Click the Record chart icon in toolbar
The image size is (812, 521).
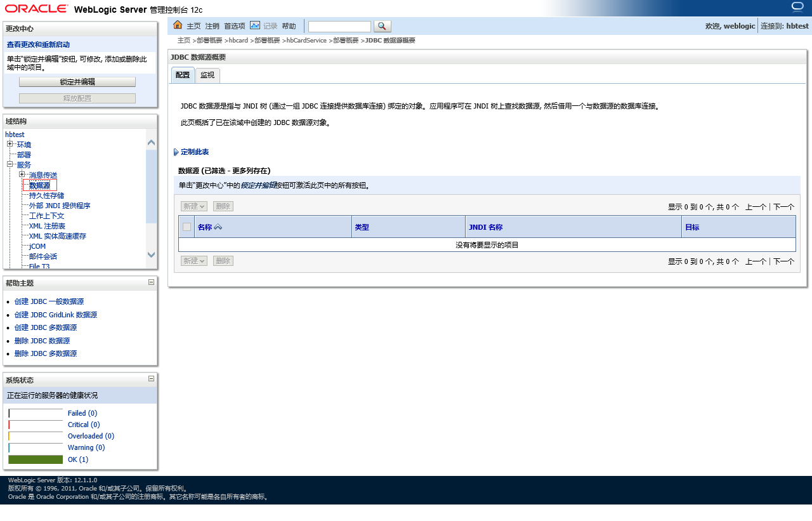click(255, 25)
